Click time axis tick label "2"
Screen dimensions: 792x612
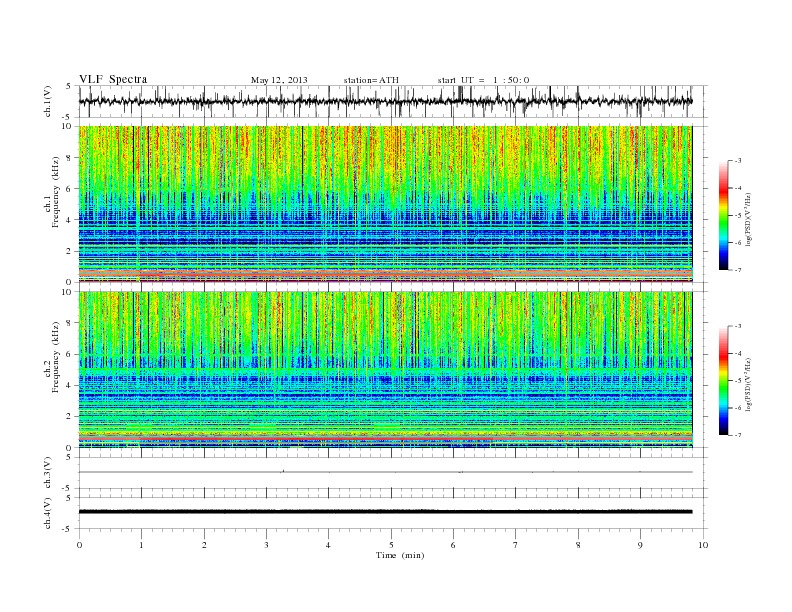click(204, 545)
